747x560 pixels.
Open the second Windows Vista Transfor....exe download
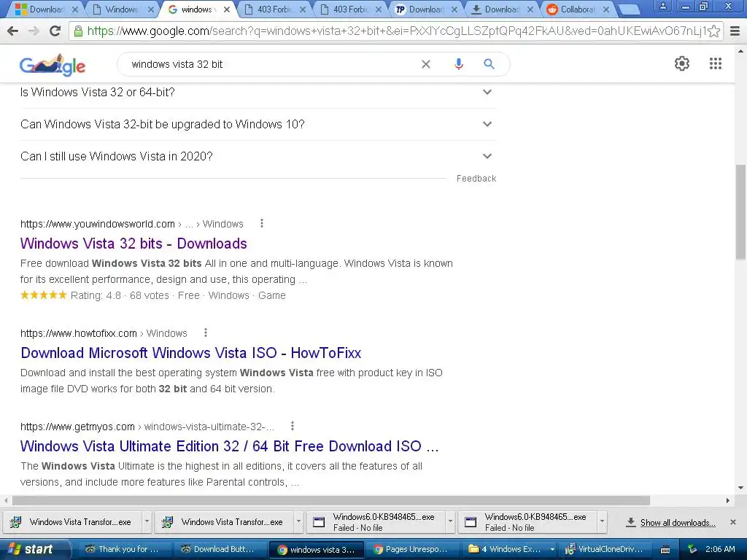click(225, 521)
